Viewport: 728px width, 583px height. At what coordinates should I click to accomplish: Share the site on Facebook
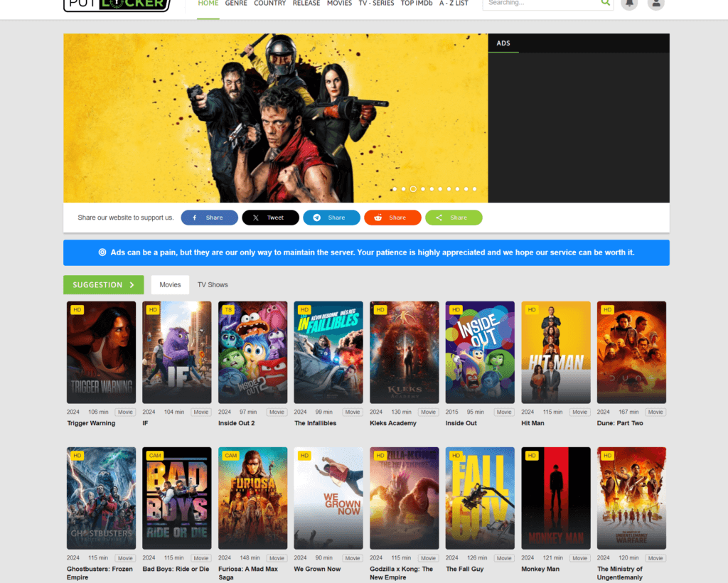209,218
